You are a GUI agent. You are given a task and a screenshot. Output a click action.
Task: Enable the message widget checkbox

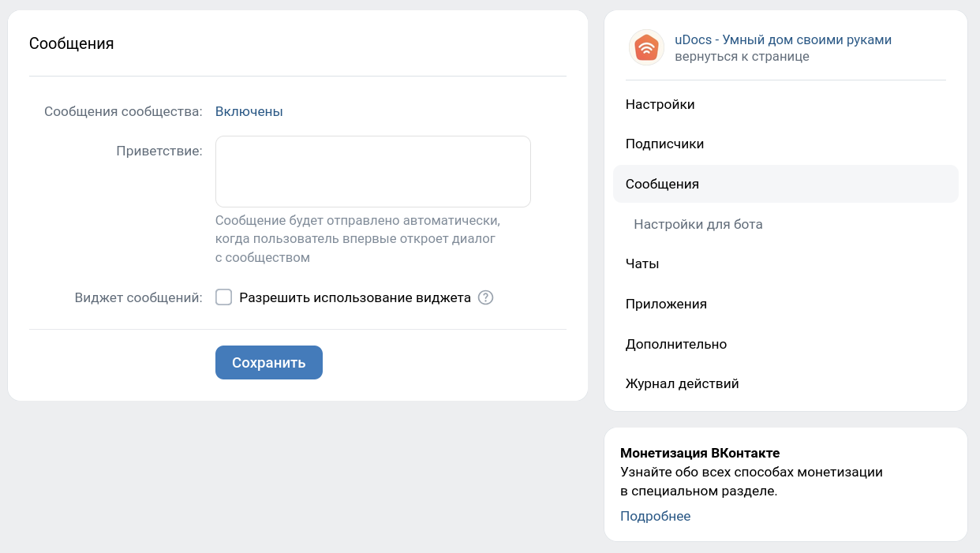point(224,297)
